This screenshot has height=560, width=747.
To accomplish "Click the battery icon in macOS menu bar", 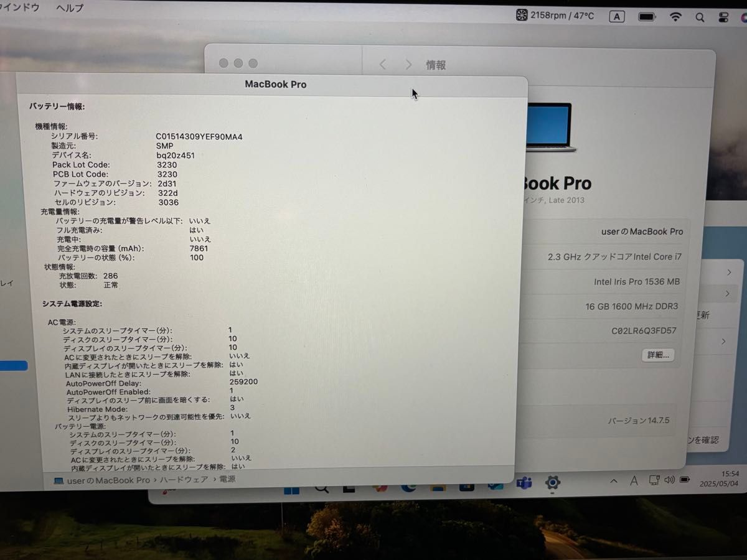I will point(647,17).
